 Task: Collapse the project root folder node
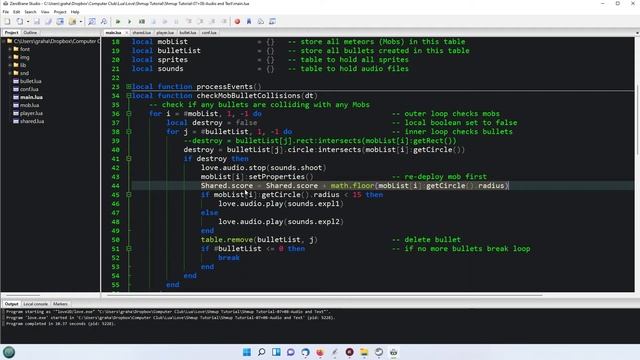click(3, 41)
